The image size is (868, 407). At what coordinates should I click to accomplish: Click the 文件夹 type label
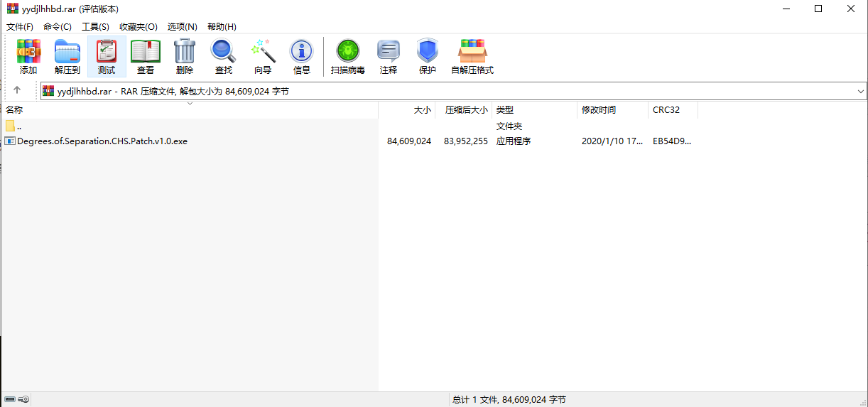point(509,126)
